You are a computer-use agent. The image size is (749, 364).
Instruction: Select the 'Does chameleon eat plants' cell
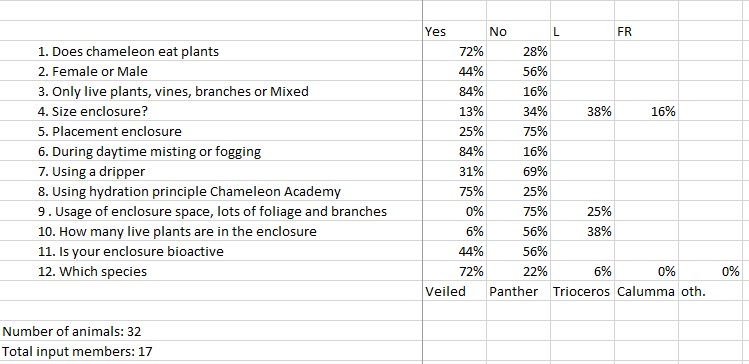point(211,51)
